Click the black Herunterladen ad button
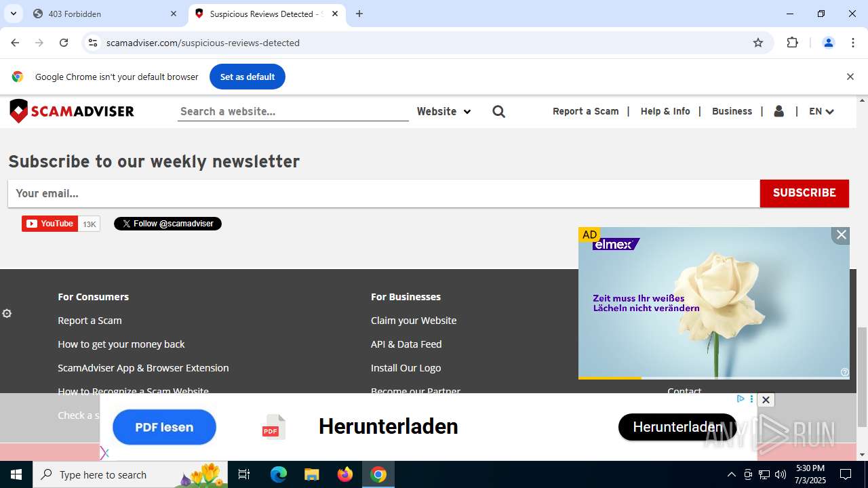 point(677,427)
